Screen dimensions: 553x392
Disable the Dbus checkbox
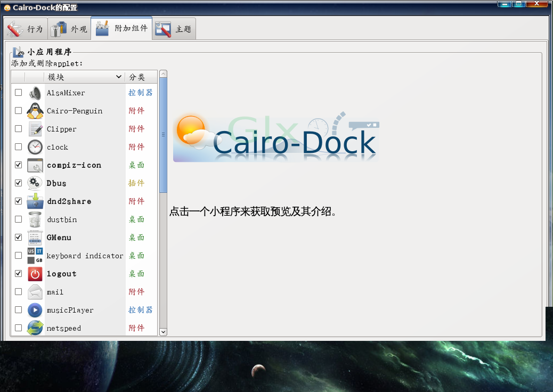click(18, 183)
